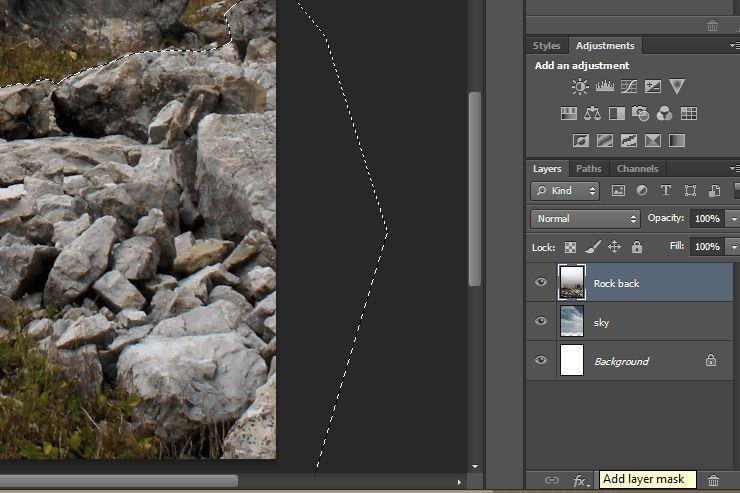Hide the Background layer
The image size is (740, 493).
tap(541, 361)
